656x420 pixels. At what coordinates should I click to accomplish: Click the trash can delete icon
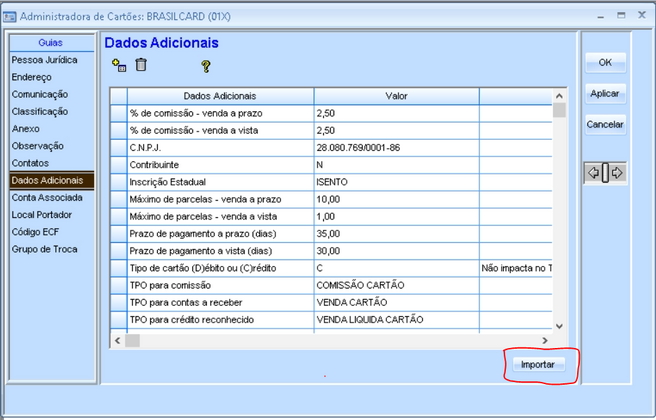[x=141, y=65]
